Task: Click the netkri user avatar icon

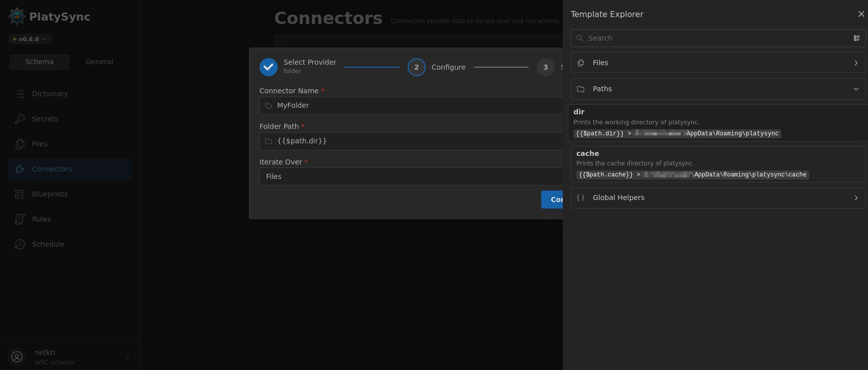Action: click(17, 356)
